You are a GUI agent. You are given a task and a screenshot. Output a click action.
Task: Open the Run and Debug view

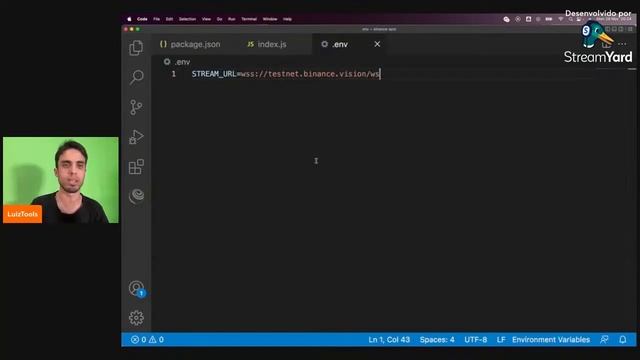(136, 137)
